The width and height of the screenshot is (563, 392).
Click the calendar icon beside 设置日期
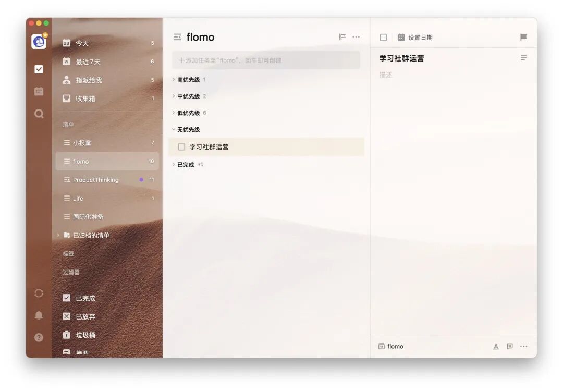[x=401, y=38]
